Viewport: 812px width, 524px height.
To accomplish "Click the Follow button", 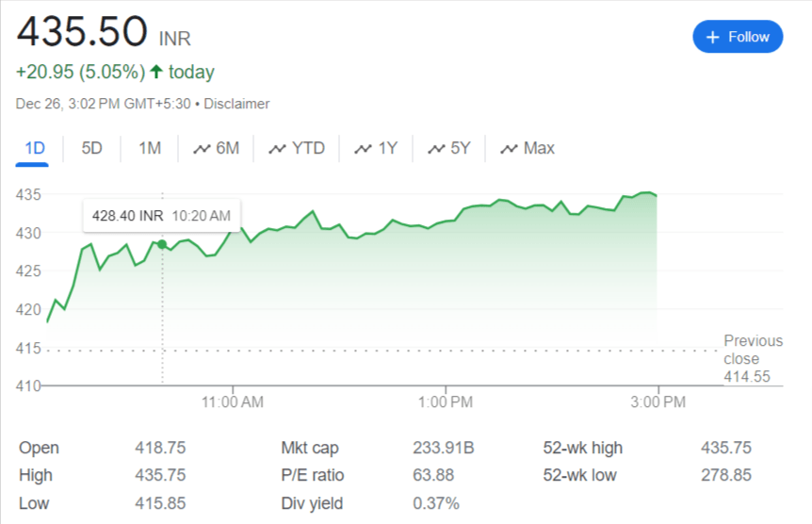I will pos(738,37).
